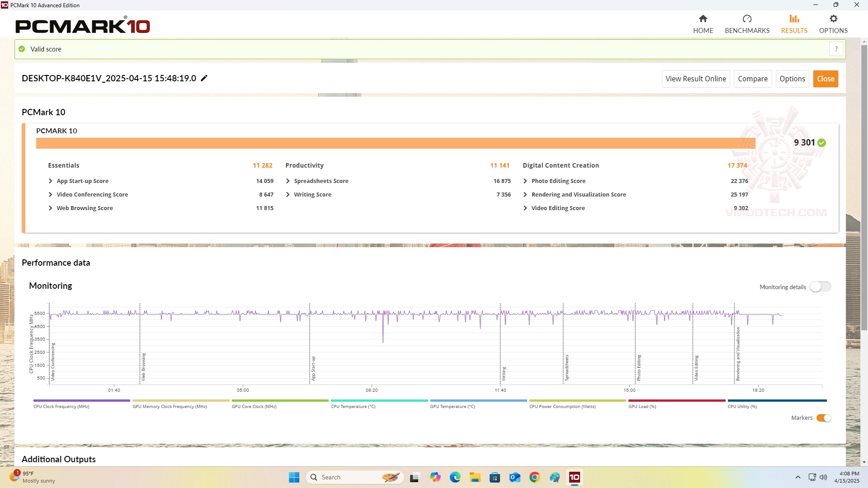Click the help question-mark on Valid score banner

tap(836, 49)
